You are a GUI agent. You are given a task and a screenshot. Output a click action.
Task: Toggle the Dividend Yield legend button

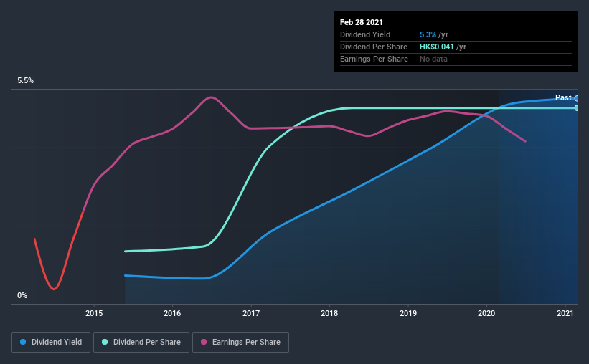coord(51,343)
